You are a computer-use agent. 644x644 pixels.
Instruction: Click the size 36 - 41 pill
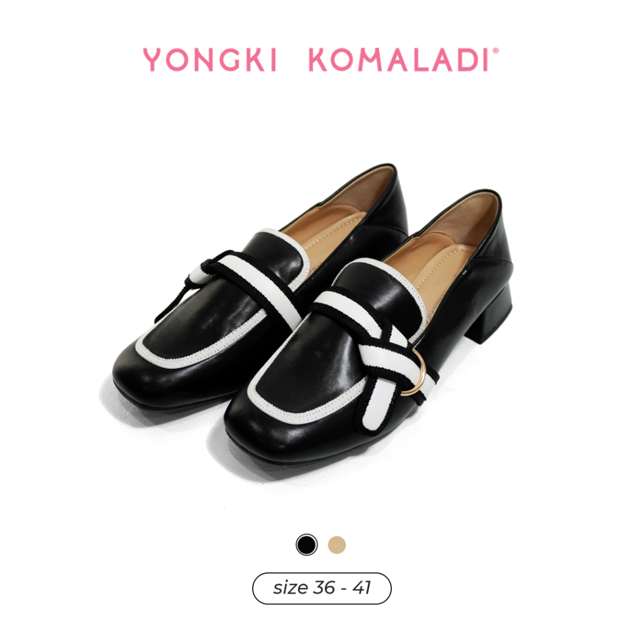[x=321, y=588]
